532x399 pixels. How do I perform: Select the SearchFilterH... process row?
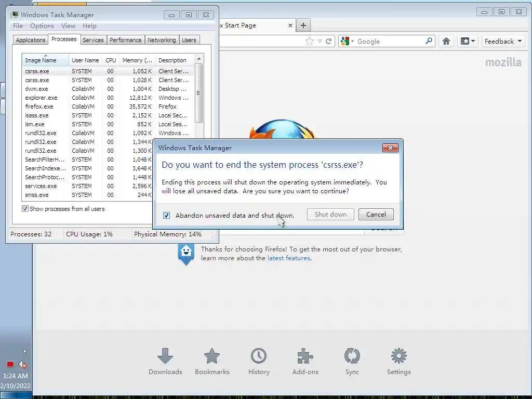tap(87, 159)
